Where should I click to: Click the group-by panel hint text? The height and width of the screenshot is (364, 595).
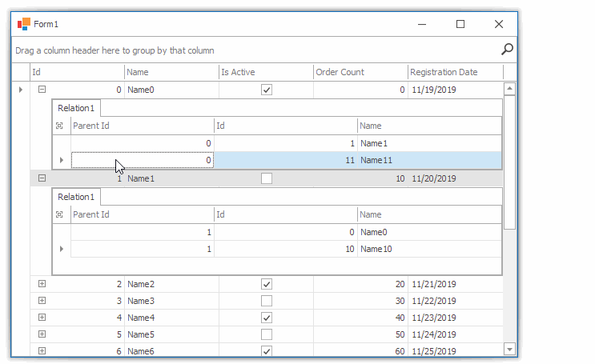tap(115, 50)
